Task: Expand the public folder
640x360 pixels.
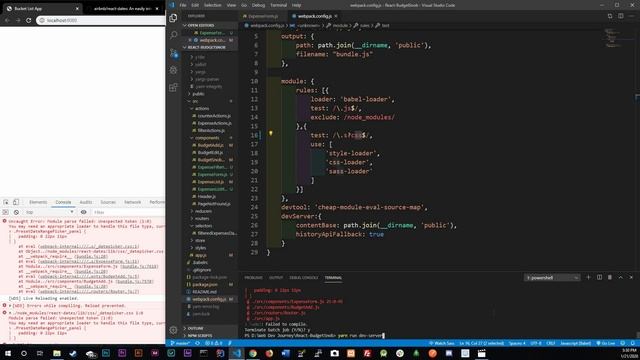Action: pyautogui.click(x=198, y=94)
